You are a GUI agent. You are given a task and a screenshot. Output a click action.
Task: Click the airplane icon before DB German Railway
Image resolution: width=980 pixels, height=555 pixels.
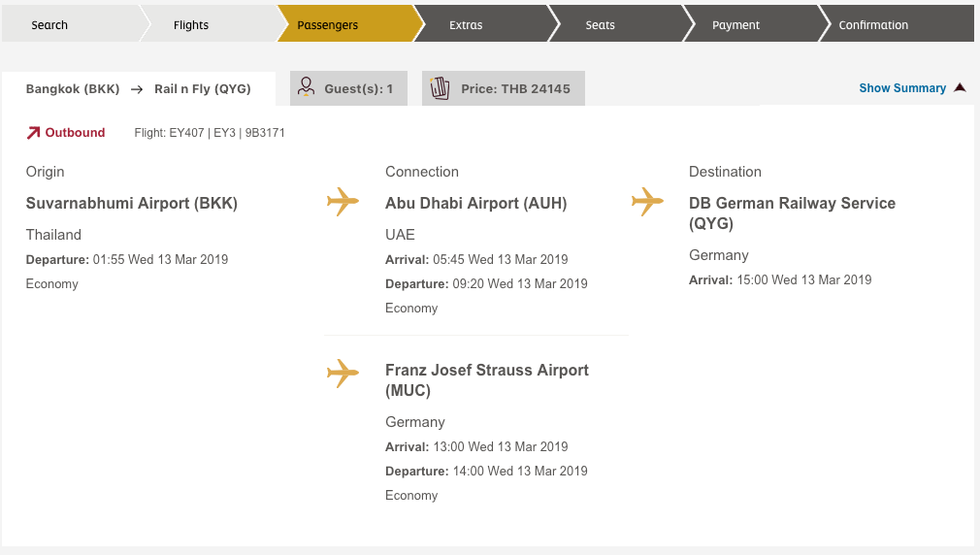coord(647,201)
